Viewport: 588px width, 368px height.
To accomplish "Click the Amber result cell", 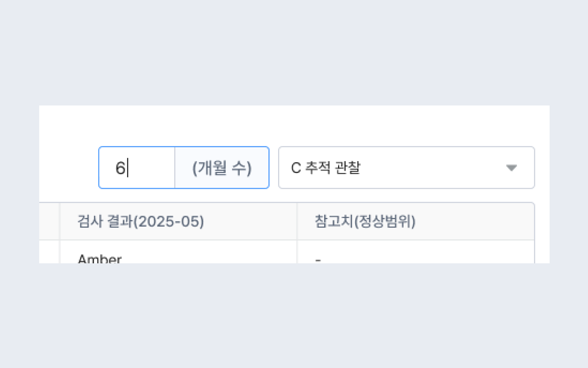I will pyautogui.click(x=100, y=258).
